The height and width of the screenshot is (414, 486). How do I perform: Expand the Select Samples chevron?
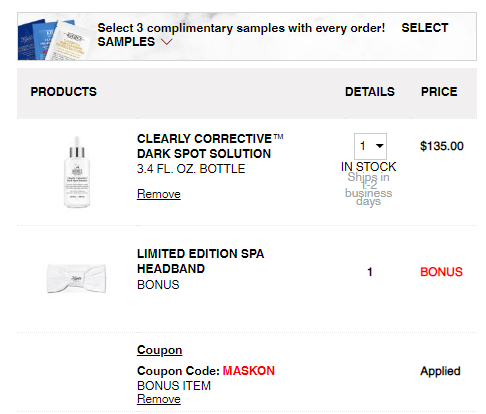click(x=166, y=42)
